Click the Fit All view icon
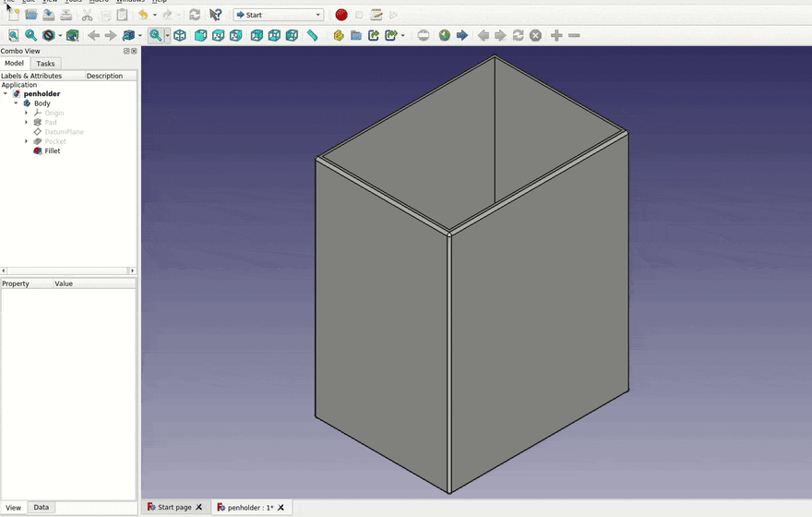 (14, 35)
